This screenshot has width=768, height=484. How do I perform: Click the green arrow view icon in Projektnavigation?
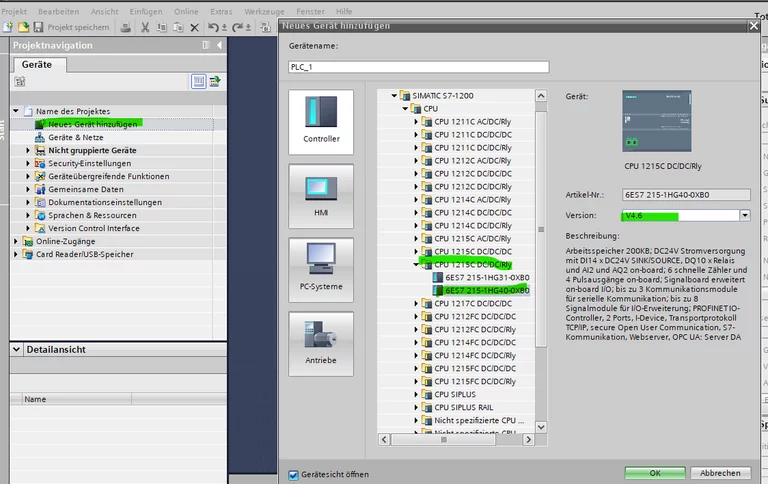pos(215,81)
